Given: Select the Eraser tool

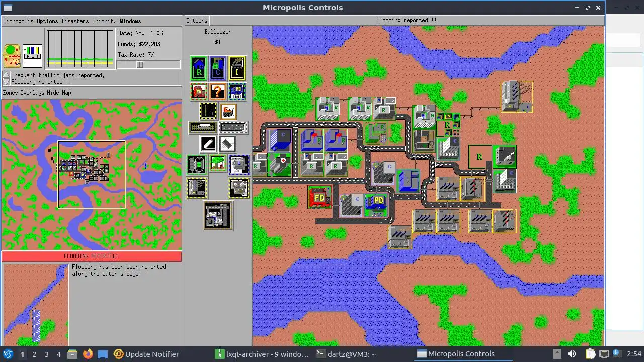Looking at the screenshot, I should tap(227, 144).
